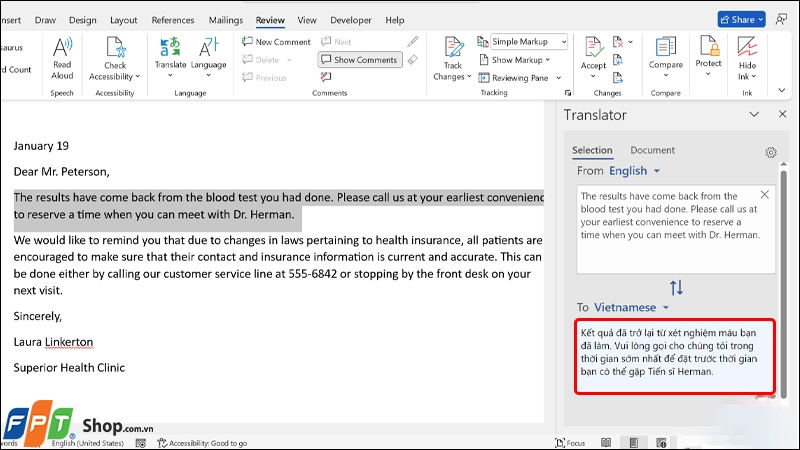This screenshot has width=800, height=450.
Task: Switch to Read Mode view
Action: pyautogui.click(x=606, y=443)
